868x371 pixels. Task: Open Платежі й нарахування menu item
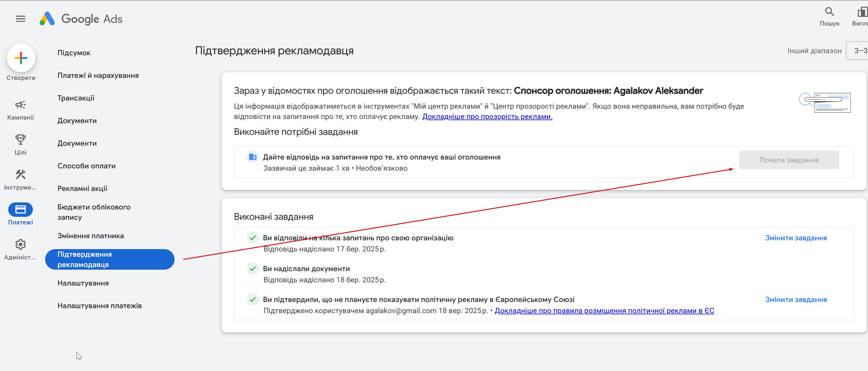tap(98, 75)
